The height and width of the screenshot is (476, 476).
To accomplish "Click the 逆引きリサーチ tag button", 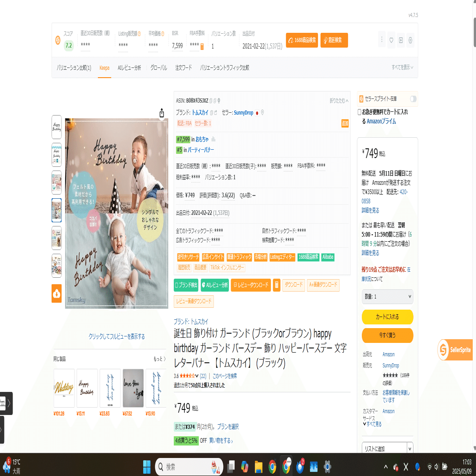I will pyautogui.click(x=188, y=257).
